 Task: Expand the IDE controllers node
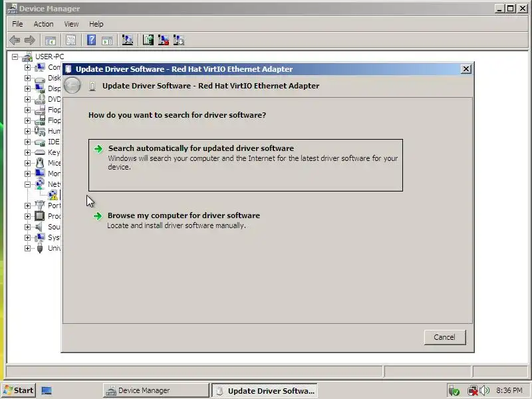click(27, 142)
